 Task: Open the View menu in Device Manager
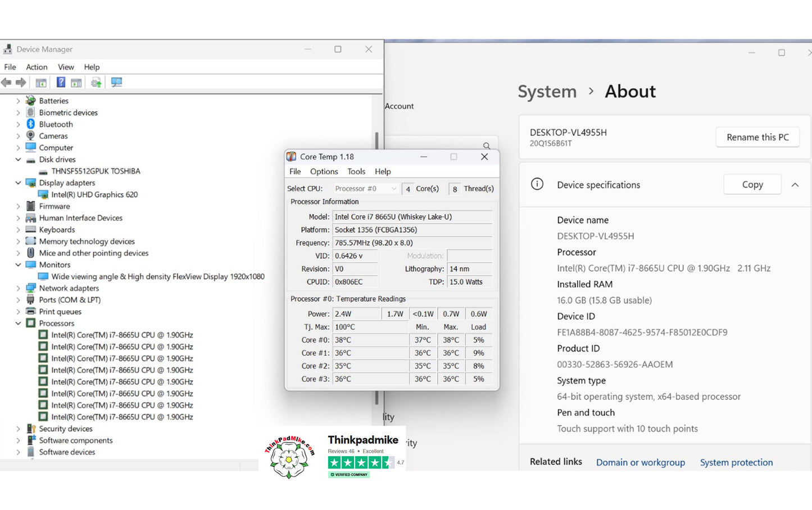coord(66,67)
